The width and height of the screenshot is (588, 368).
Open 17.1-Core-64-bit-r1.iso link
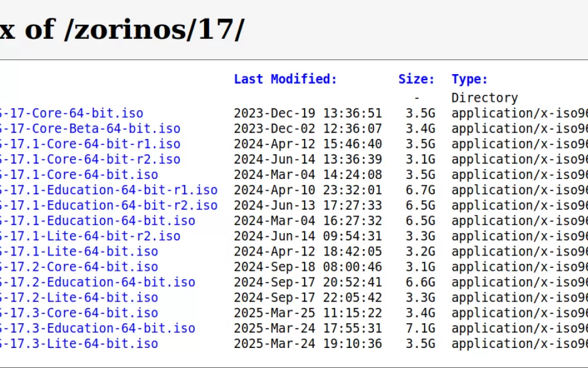click(x=90, y=144)
